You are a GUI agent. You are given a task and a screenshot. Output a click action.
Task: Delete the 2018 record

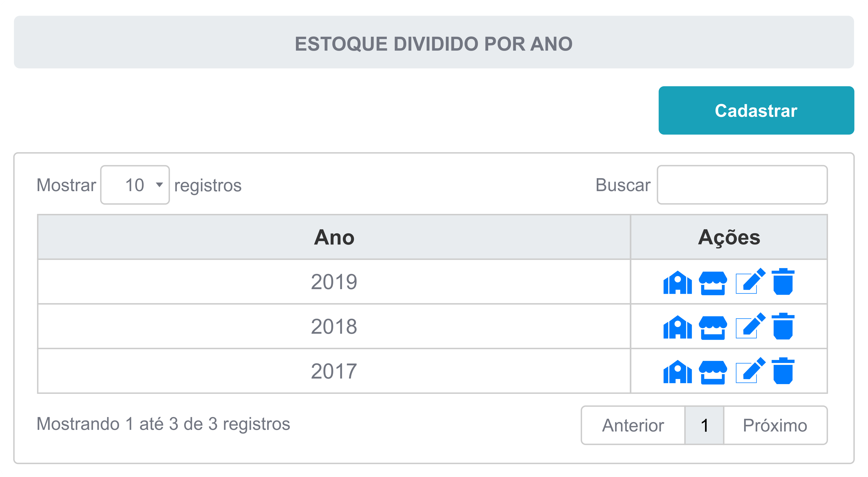pyautogui.click(x=783, y=326)
